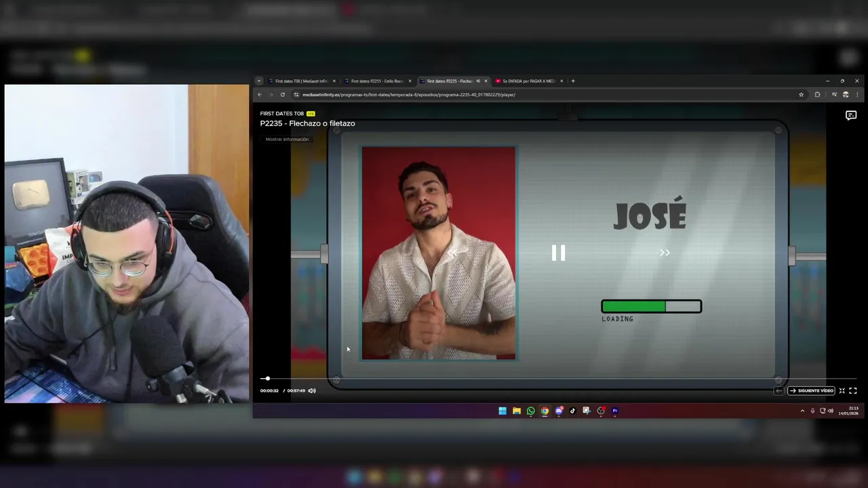Bookmark this page with the star icon
868x488 pixels.
point(802,94)
